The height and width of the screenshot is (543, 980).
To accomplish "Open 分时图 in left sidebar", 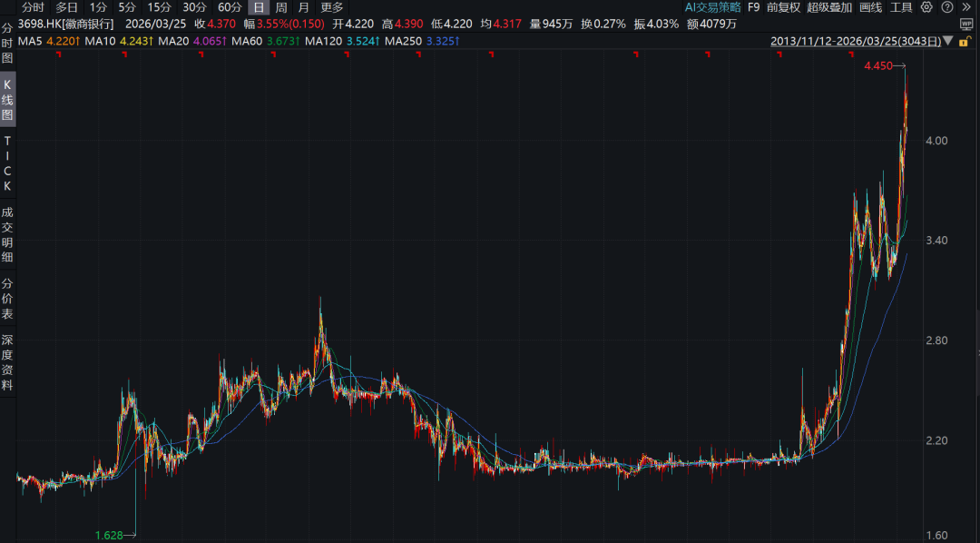I will [x=7, y=44].
